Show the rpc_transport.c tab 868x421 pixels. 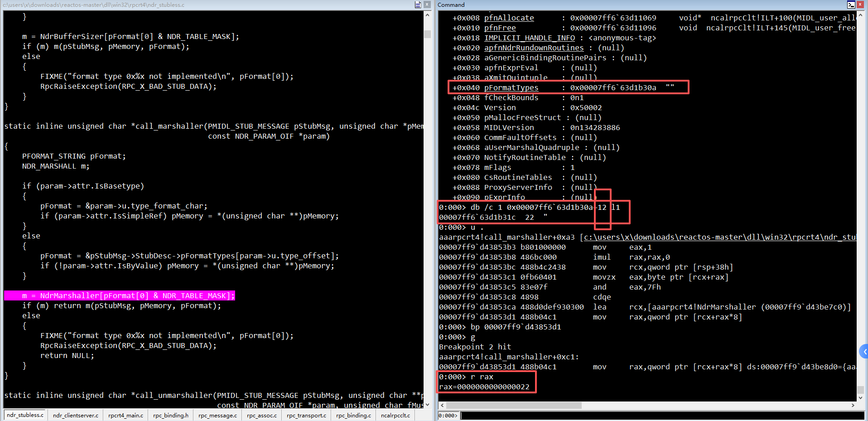click(306, 415)
